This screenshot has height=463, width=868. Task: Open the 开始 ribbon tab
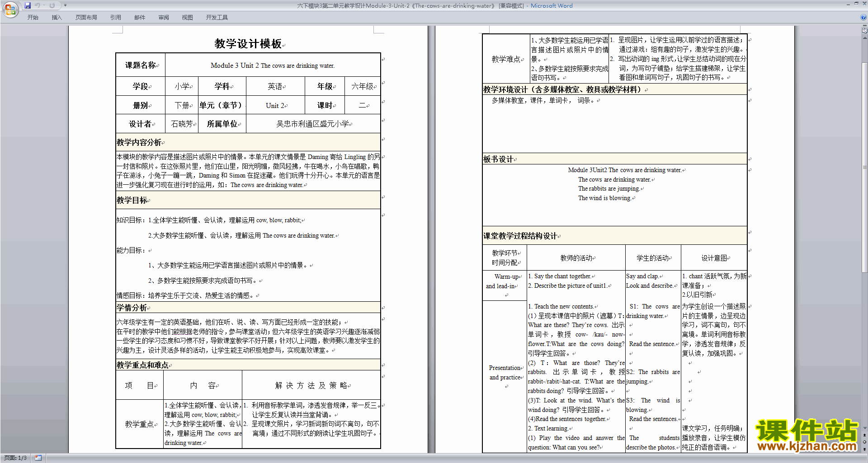coord(33,18)
